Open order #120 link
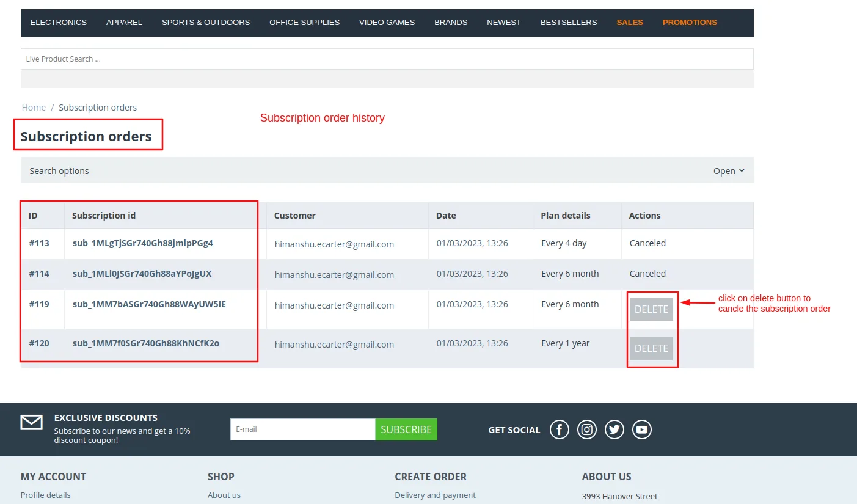This screenshot has width=857, height=504. click(x=39, y=343)
